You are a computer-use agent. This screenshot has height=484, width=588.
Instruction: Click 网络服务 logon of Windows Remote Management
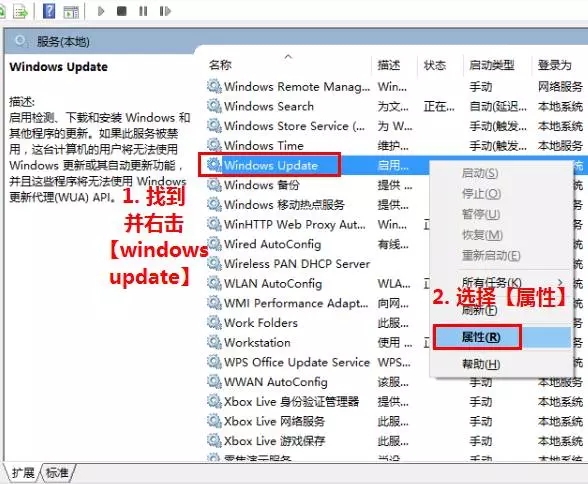tap(560, 86)
